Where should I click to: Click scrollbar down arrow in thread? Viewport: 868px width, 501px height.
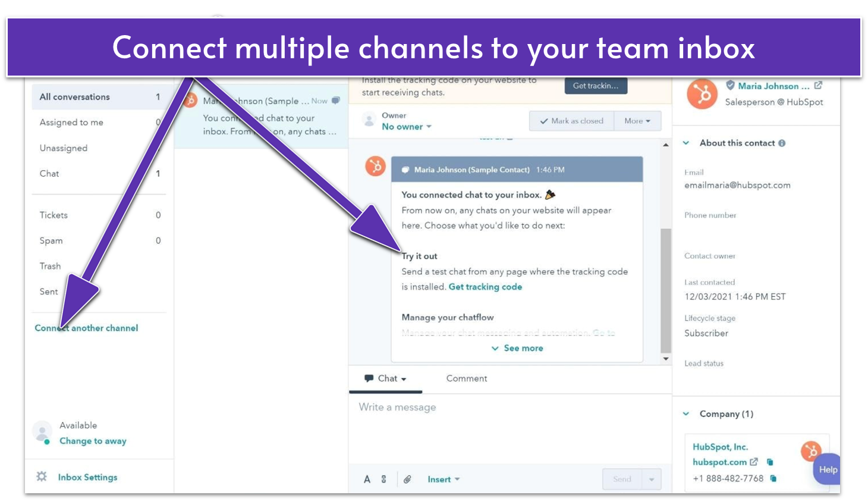pyautogui.click(x=666, y=359)
